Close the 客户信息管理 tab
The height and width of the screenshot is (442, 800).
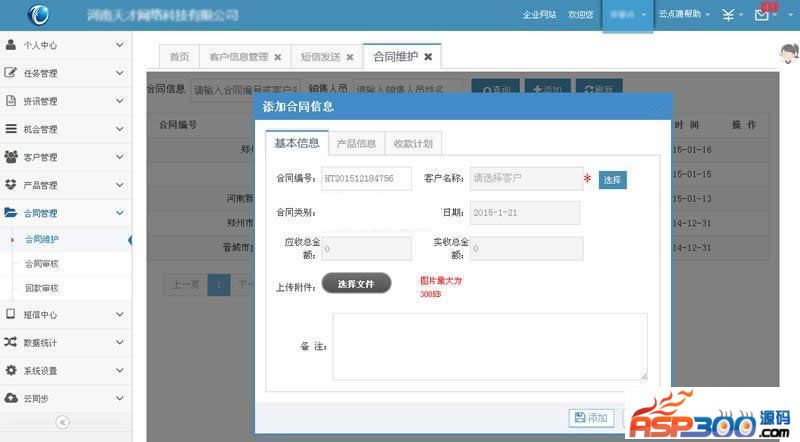pyautogui.click(x=278, y=57)
